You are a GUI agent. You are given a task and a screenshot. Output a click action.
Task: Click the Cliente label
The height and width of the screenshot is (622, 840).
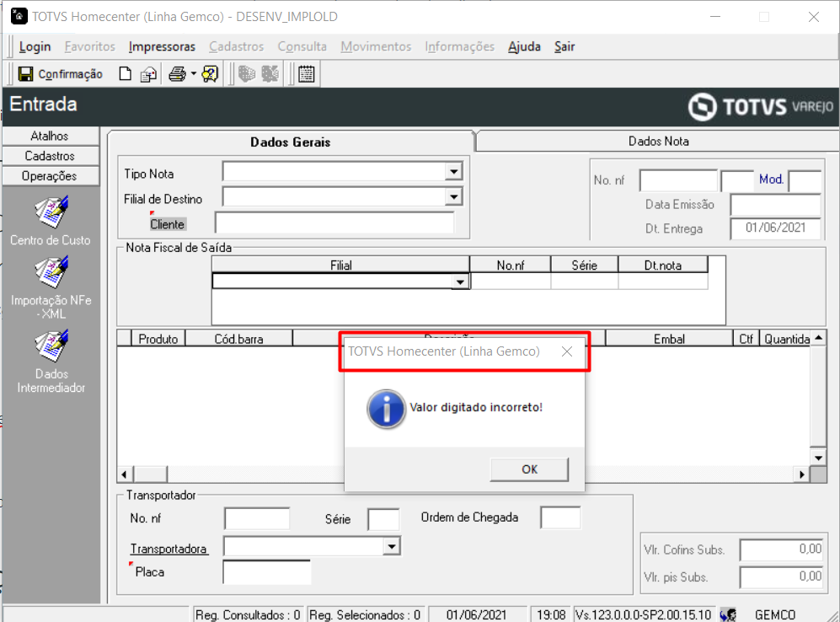click(x=167, y=224)
